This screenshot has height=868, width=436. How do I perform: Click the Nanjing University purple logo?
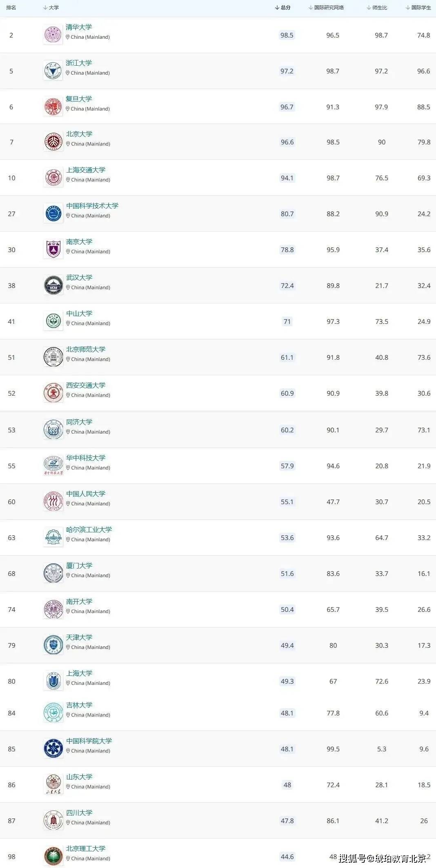(53, 249)
